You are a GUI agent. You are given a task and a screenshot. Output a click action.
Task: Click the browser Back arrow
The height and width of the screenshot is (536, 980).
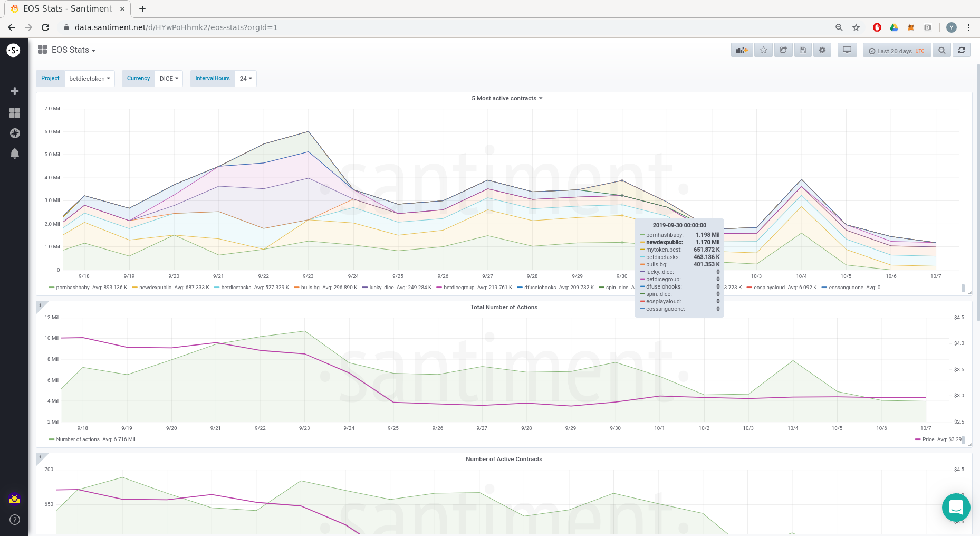click(x=12, y=27)
